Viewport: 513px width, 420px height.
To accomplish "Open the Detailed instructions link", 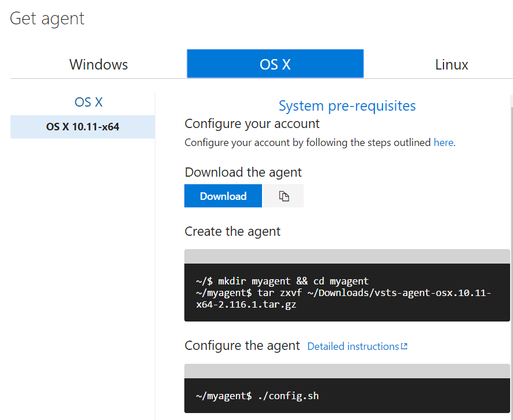I will pos(353,346).
